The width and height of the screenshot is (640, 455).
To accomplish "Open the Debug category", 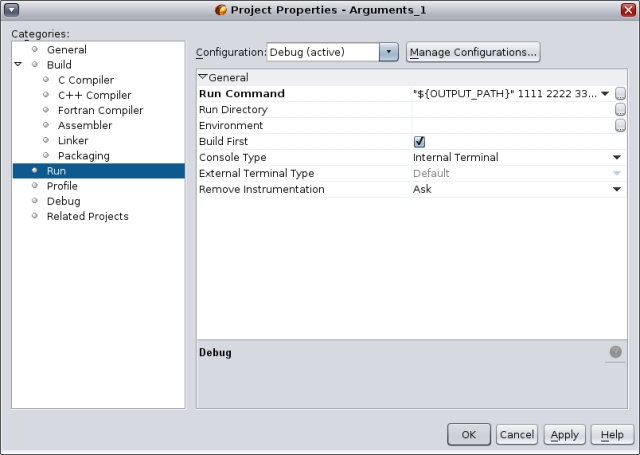I will pos(63,201).
